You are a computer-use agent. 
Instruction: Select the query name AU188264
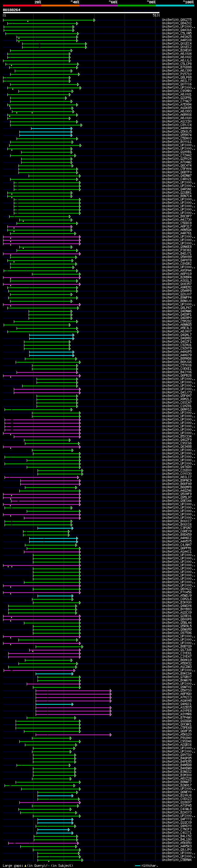[11, 10]
